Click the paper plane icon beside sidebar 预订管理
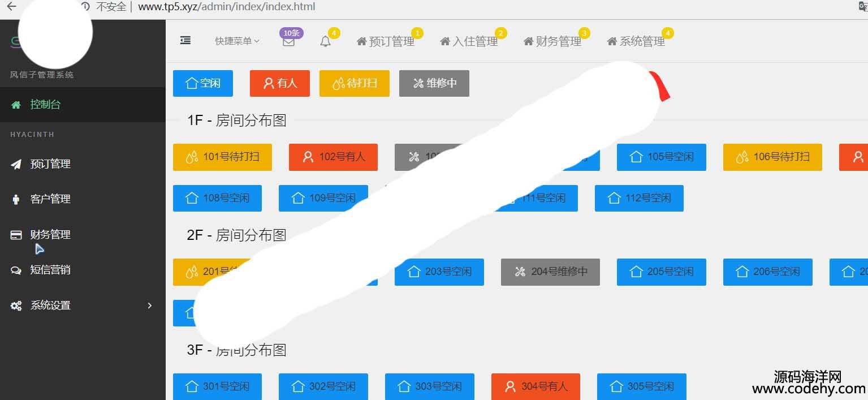The height and width of the screenshot is (400, 868). tap(16, 164)
